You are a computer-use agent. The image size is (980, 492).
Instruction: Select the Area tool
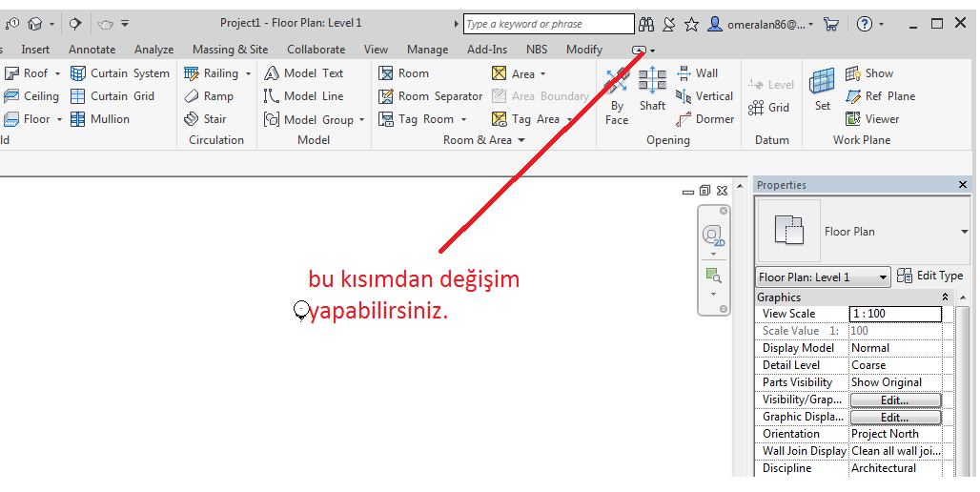(x=513, y=73)
